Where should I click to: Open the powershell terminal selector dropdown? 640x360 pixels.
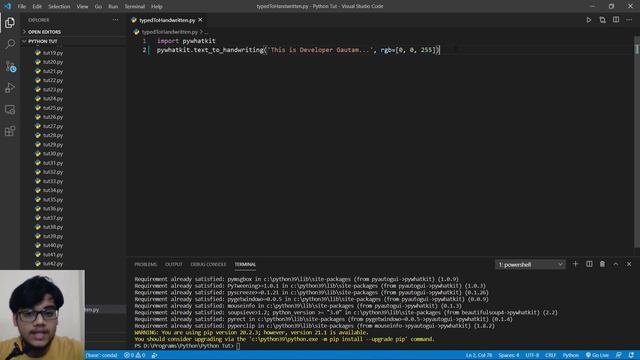[x=530, y=264]
